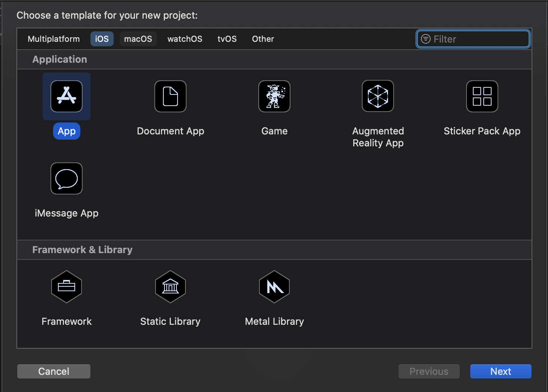Click the iMessage App label
The width and height of the screenshot is (548, 392).
tap(67, 213)
